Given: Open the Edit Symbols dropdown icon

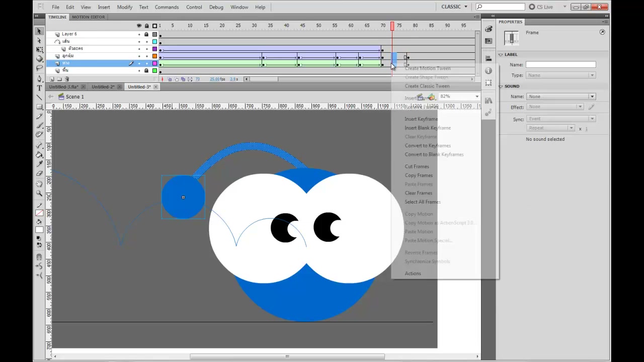Looking at the screenshot, I should [x=431, y=97].
